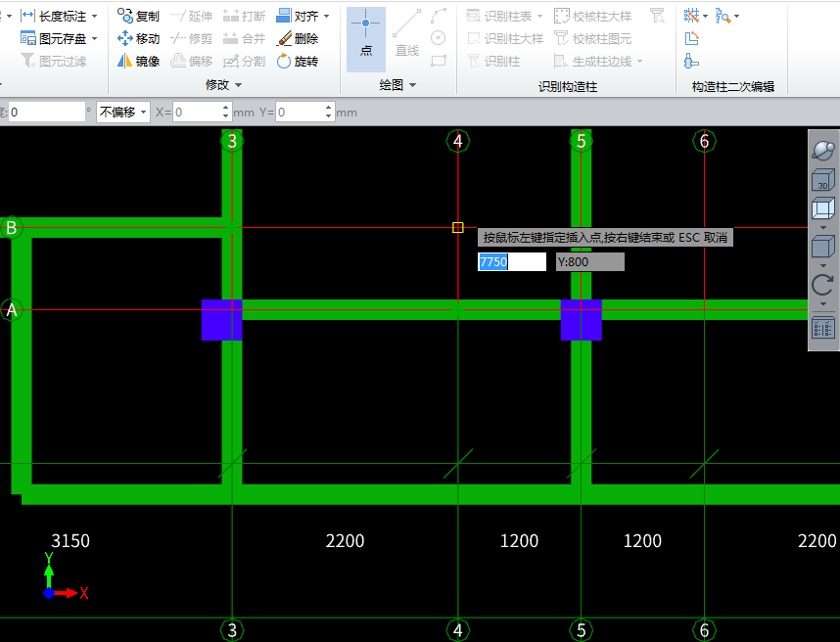Click the 分割 (Split) tool
The image size is (840, 642).
(244, 61)
